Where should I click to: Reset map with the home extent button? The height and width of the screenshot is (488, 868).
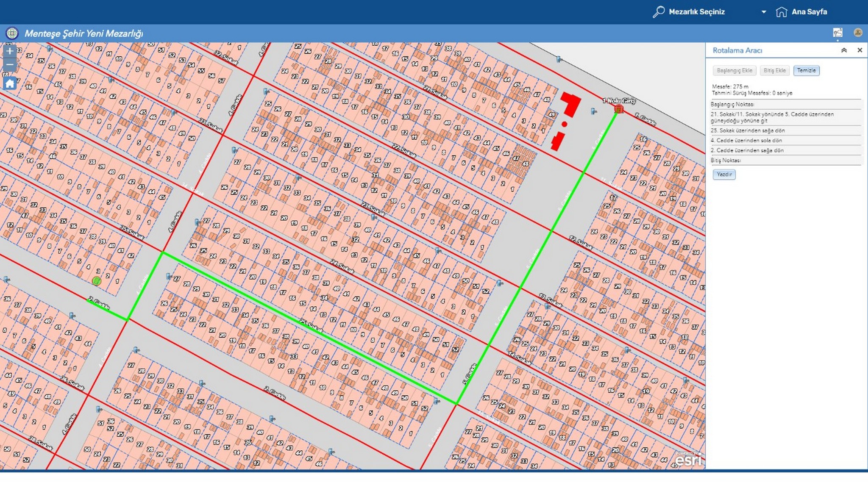(10, 83)
